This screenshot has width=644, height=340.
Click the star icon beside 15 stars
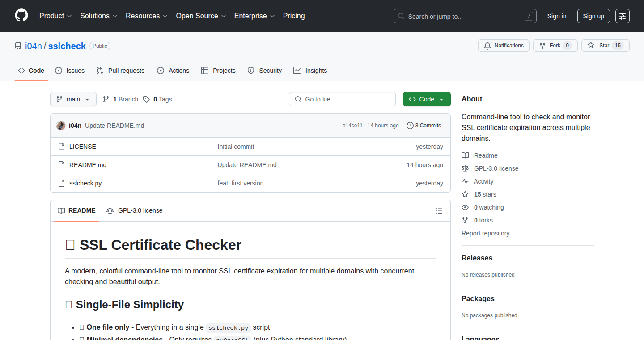(x=465, y=194)
